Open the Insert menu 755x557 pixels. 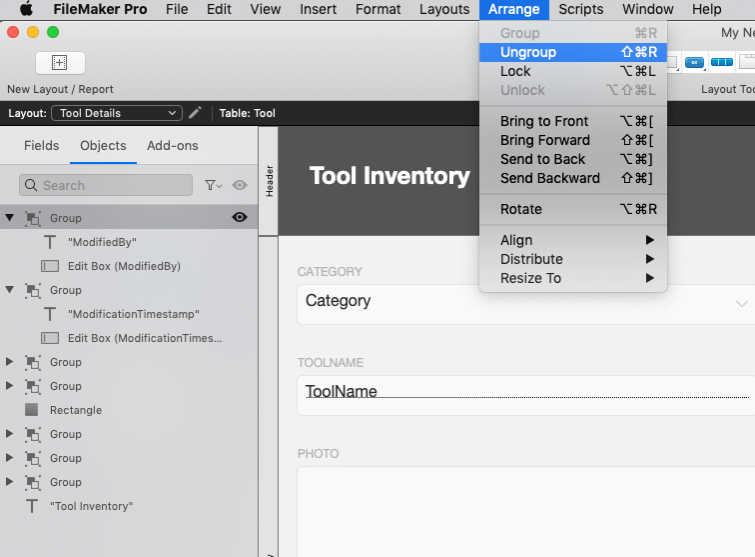pos(318,9)
